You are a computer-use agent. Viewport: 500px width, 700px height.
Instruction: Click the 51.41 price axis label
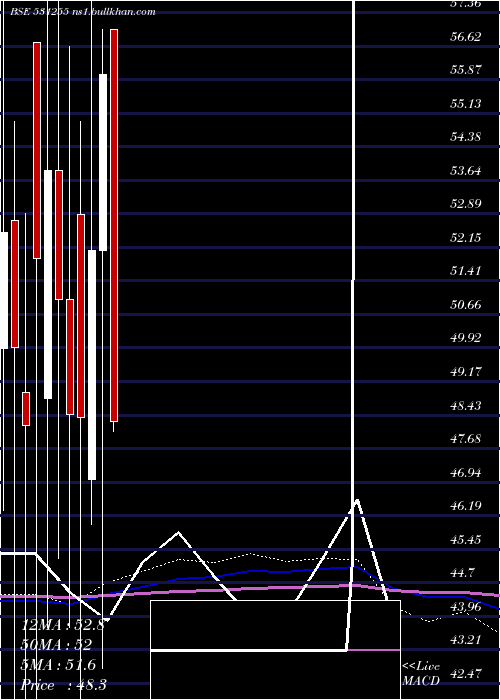pyautogui.click(x=466, y=271)
